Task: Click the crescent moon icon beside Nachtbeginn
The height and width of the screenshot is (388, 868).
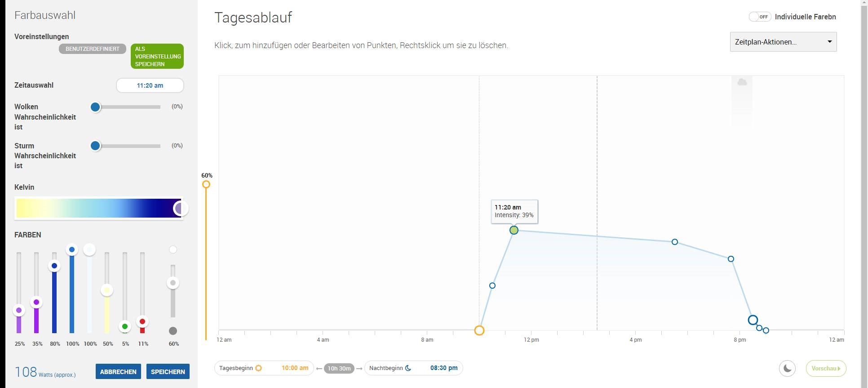Action: click(408, 368)
